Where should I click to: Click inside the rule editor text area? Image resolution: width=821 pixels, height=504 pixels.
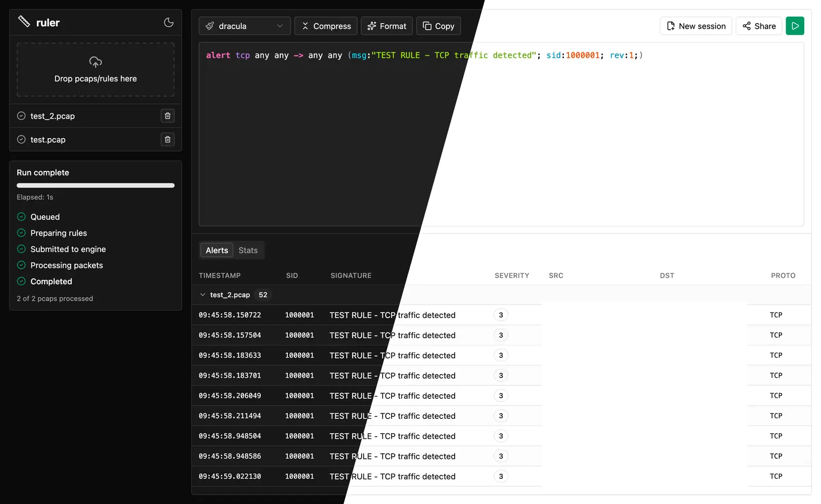(x=501, y=134)
